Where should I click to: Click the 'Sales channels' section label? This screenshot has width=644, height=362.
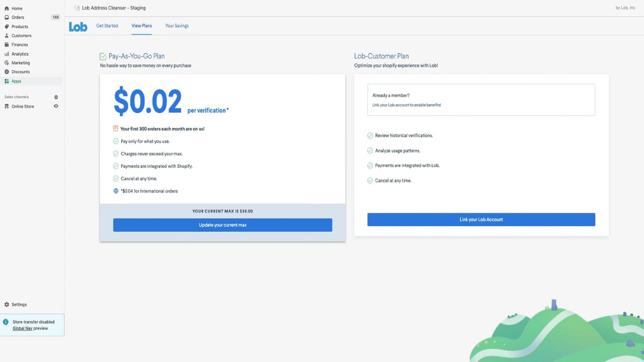click(17, 97)
